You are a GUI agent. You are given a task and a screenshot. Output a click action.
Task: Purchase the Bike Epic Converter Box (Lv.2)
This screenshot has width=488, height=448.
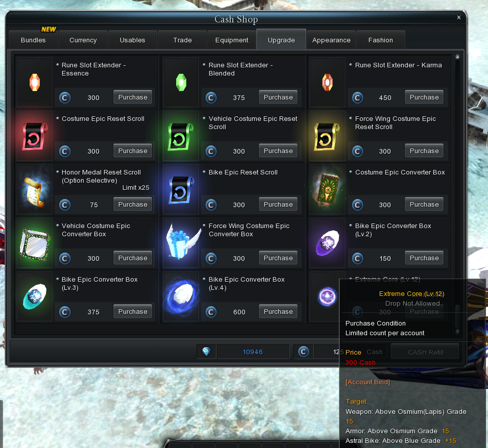point(424,258)
